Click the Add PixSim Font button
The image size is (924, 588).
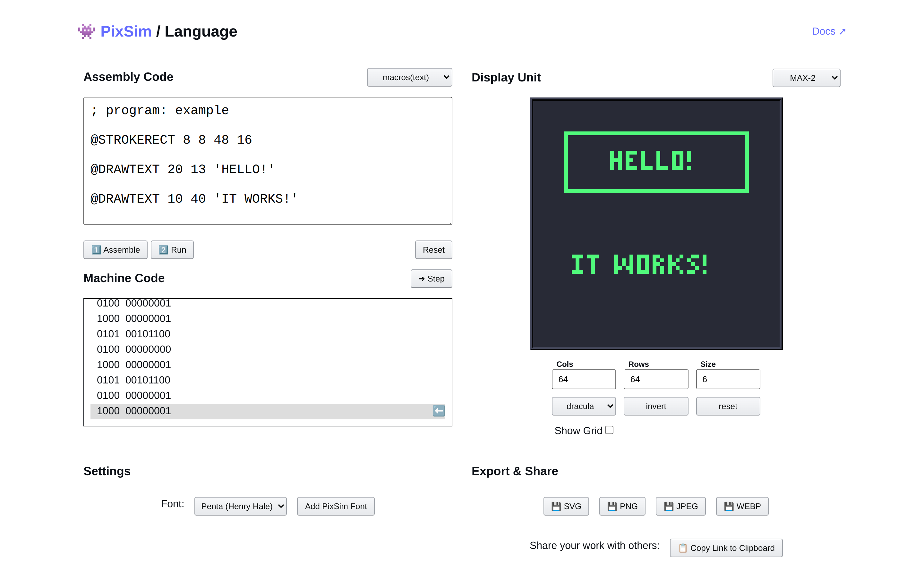coord(336,506)
